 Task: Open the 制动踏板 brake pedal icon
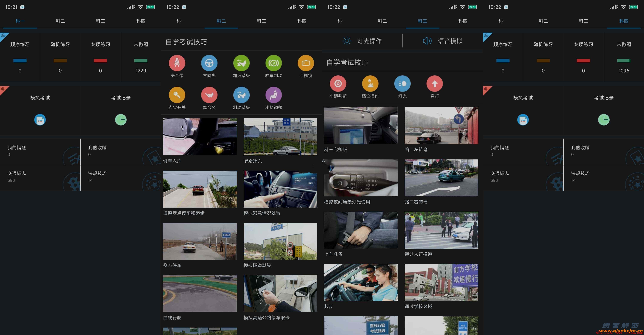click(241, 95)
